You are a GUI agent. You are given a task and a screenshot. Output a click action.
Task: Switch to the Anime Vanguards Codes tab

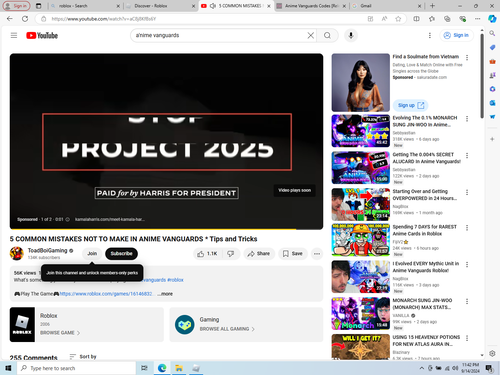click(311, 6)
